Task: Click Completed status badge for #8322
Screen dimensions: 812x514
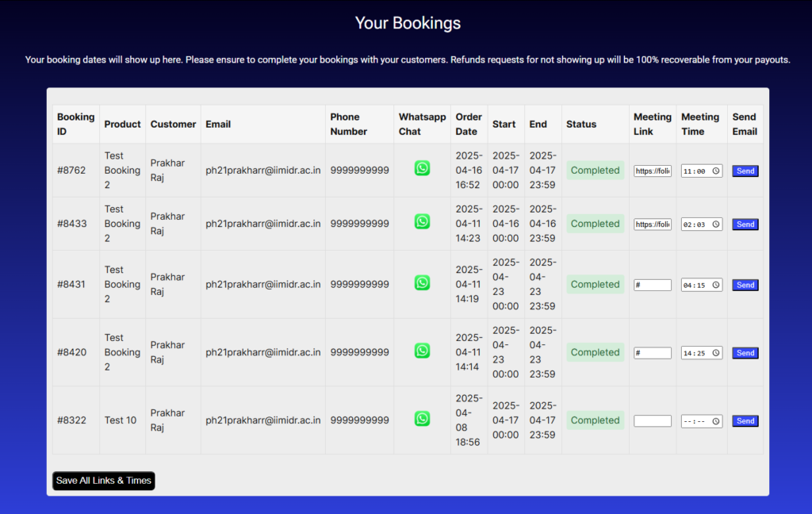Action: click(x=595, y=420)
